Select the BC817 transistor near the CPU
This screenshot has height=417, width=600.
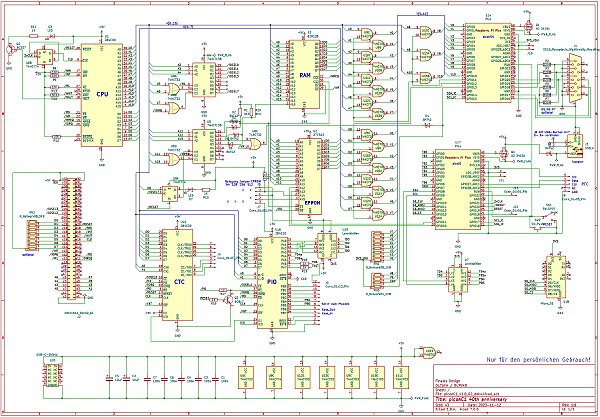(13, 49)
